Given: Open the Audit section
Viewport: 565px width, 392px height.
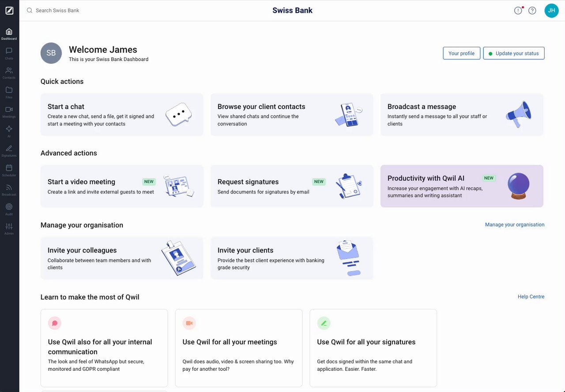Looking at the screenshot, I should point(9,209).
